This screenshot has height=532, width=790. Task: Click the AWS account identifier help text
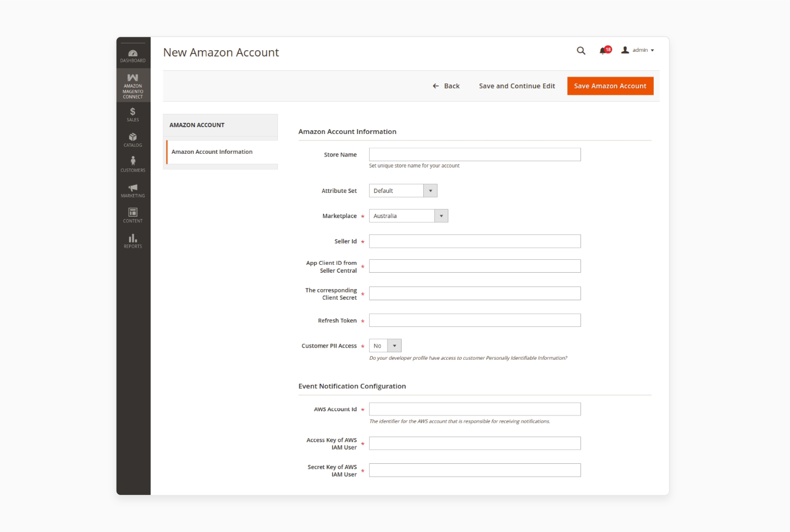tap(460, 421)
